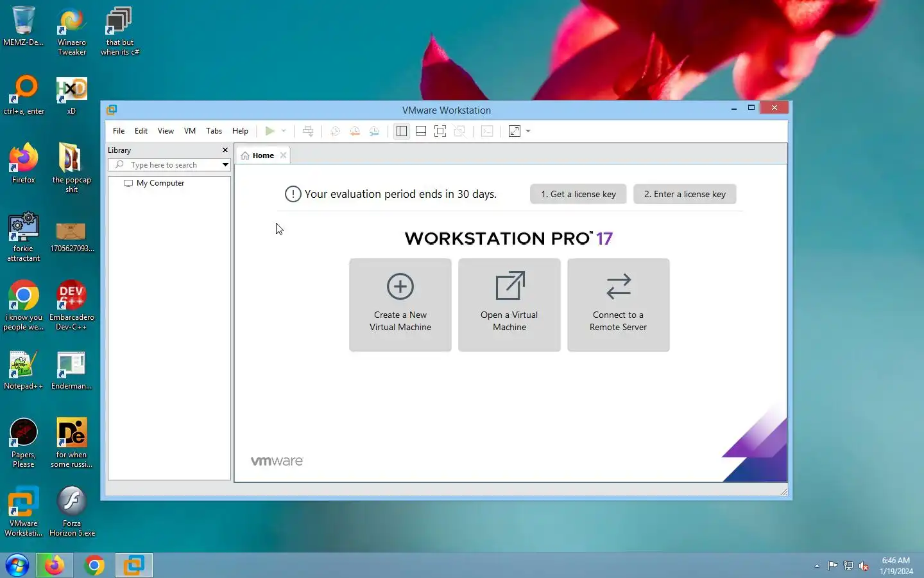Select the Winaero Tweaker desktop icon
The width and height of the screenshot is (924, 578).
click(72, 31)
